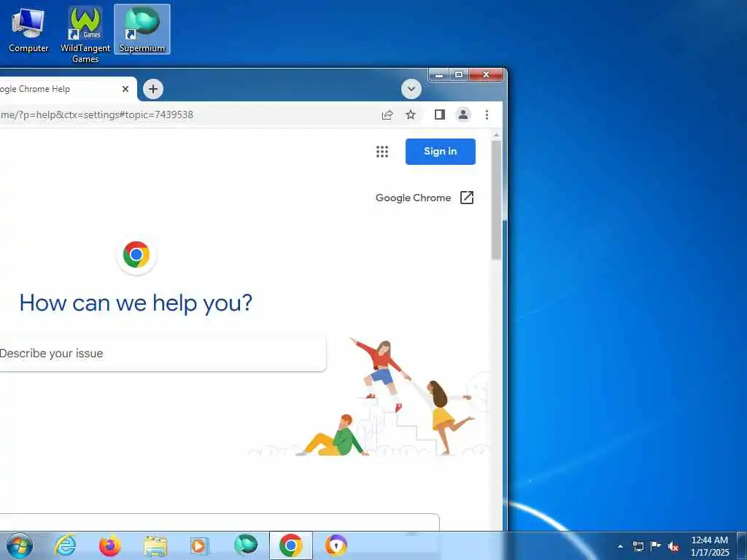Maximize the Chrome window
The width and height of the screenshot is (747, 560).
[459, 75]
